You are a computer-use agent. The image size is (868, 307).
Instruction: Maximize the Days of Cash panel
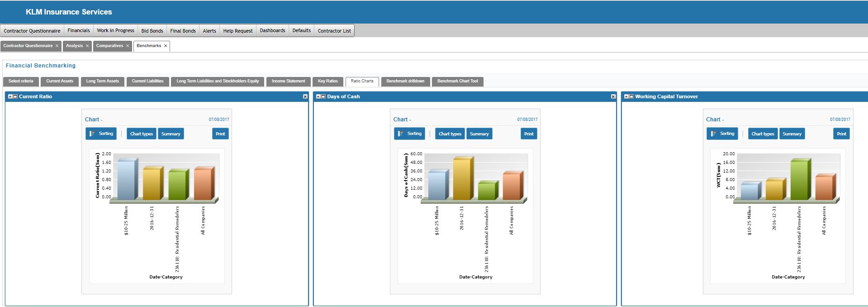click(323, 96)
